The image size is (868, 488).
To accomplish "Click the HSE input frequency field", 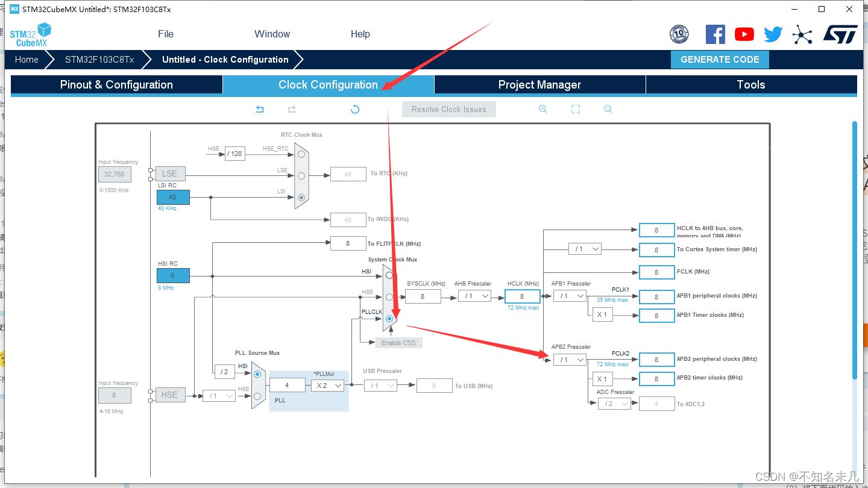I will click(x=115, y=395).
